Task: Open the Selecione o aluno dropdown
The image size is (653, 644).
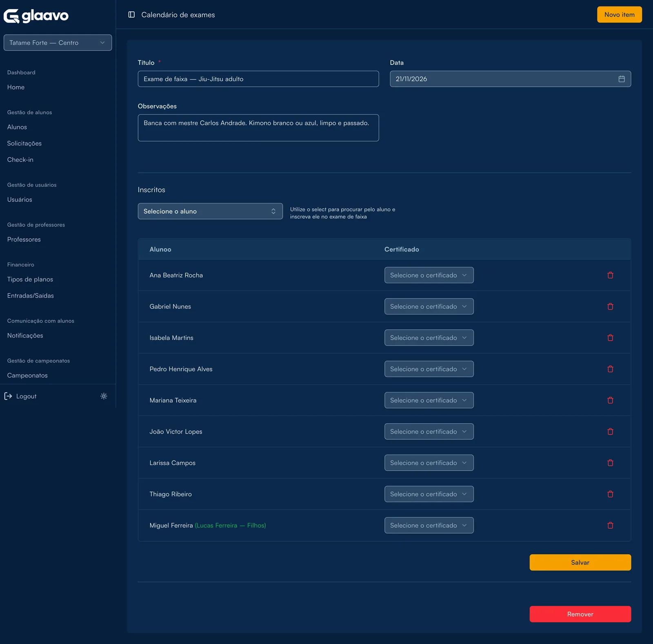Action: pos(210,211)
